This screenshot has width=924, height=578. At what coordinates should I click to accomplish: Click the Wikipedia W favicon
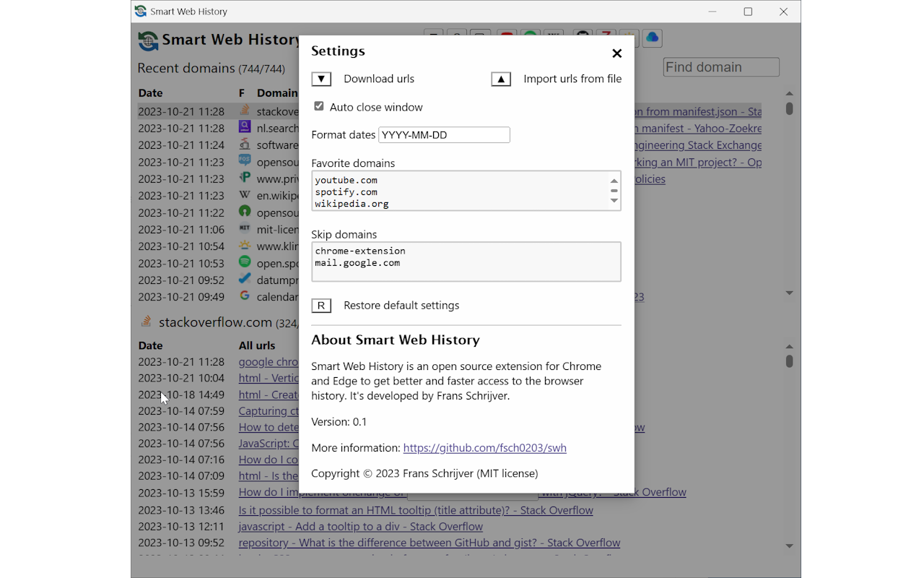pyautogui.click(x=245, y=195)
